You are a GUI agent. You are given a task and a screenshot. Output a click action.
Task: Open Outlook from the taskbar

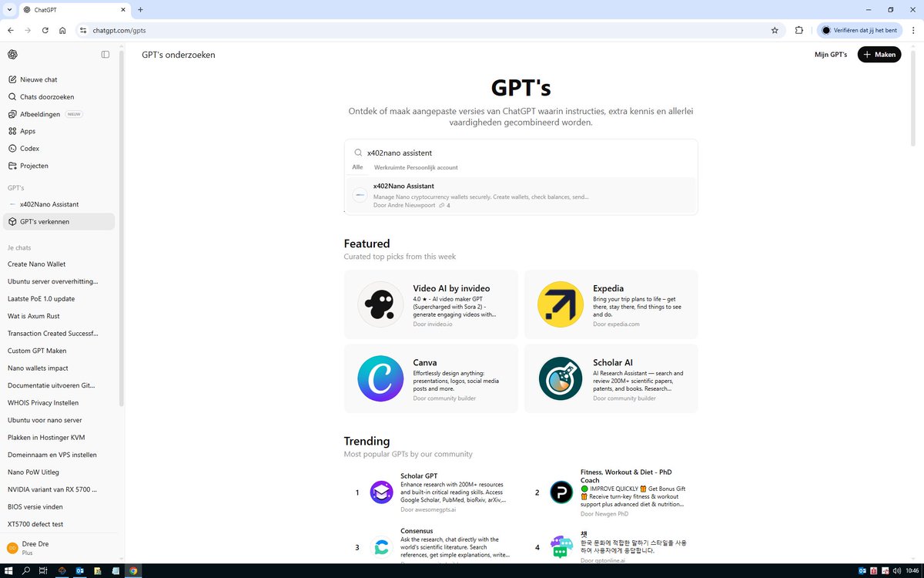[x=79, y=570]
